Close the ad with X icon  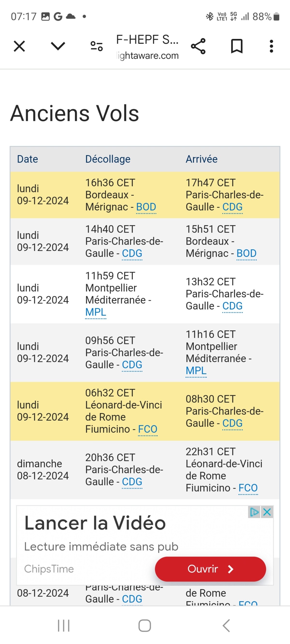tap(267, 512)
